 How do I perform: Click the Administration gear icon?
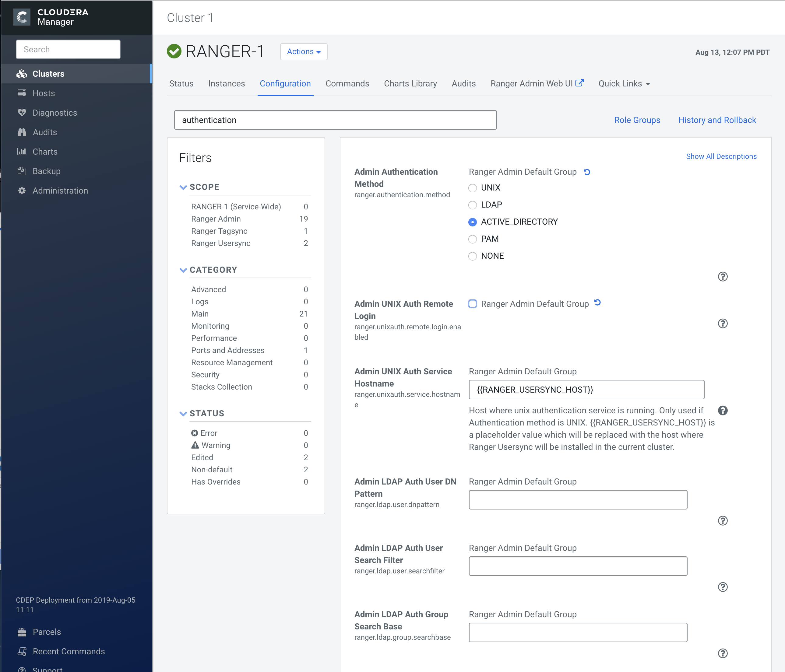coord(22,191)
